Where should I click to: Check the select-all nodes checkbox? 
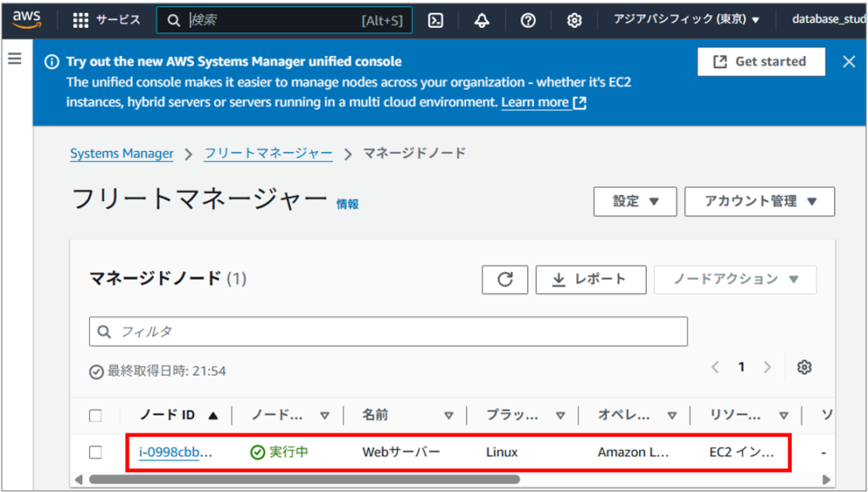click(95, 415)
